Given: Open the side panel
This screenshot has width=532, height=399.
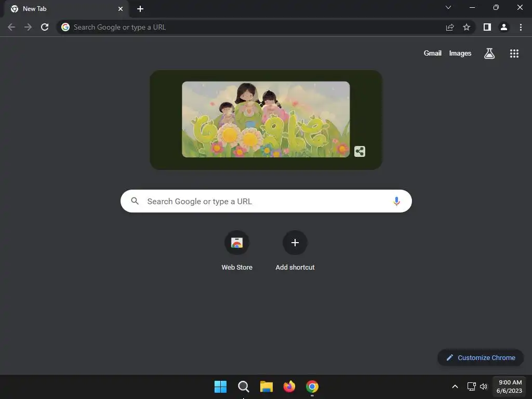Looking at the screenshot, I should coord(487,27).
